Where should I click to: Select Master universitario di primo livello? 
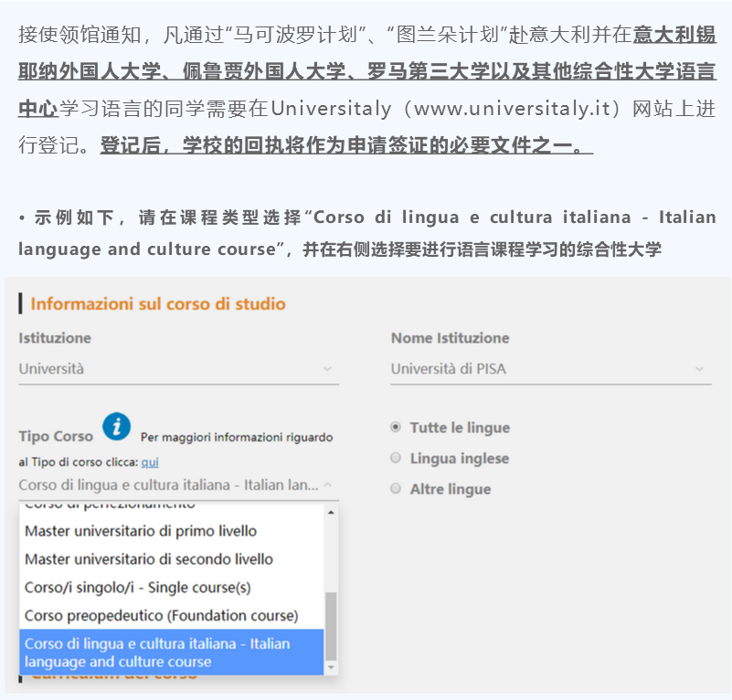141,531
